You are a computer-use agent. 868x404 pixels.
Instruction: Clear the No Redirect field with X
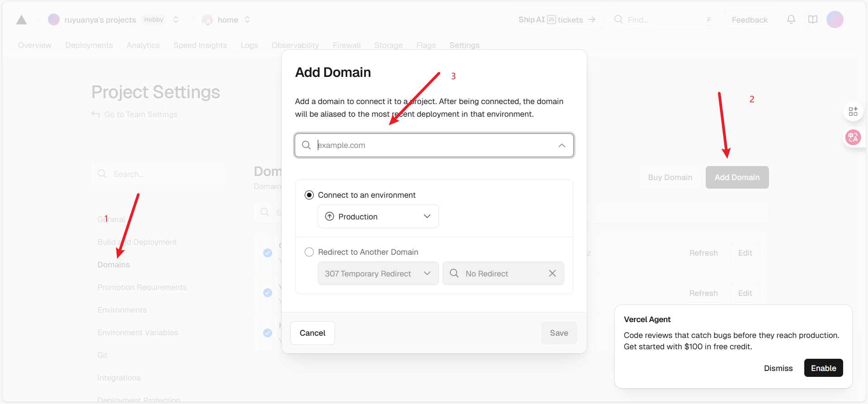552,273
